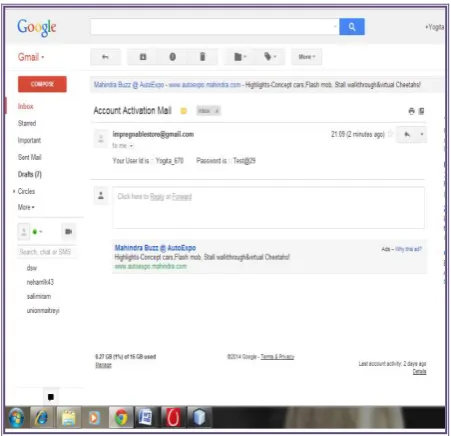The image size is (451, 436).
Task: Open the Important folder
Action: pyautogui.click(x=29, y=140)
